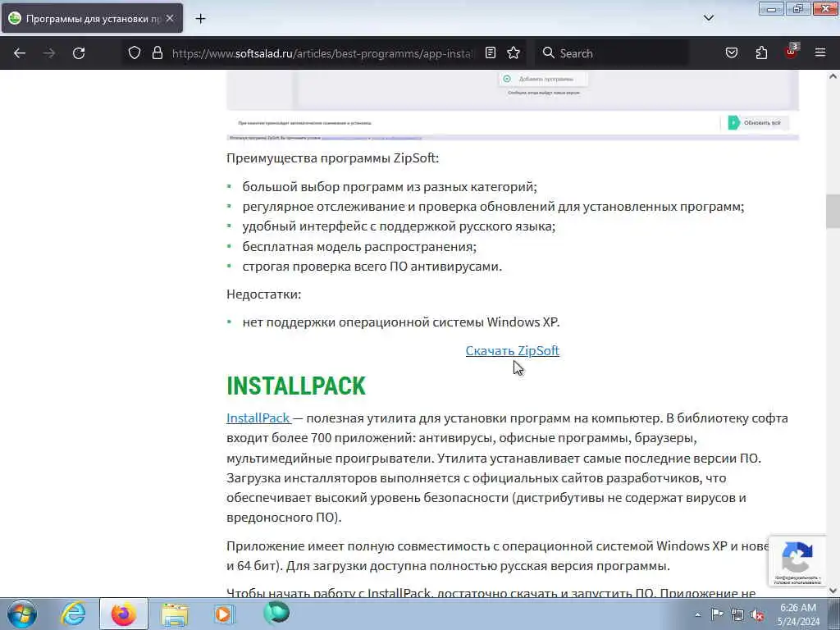Reload the current page

[79, 53]
